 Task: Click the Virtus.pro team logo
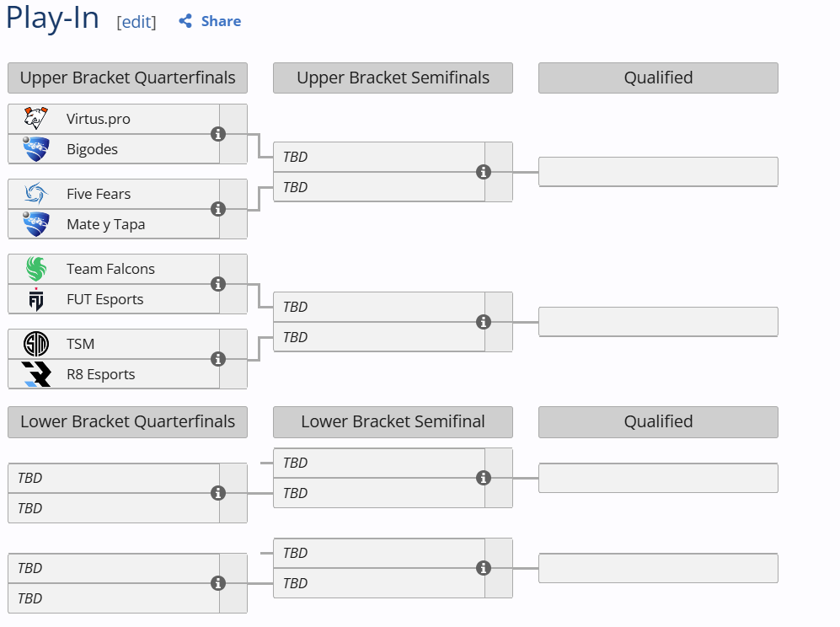point(36,119)
